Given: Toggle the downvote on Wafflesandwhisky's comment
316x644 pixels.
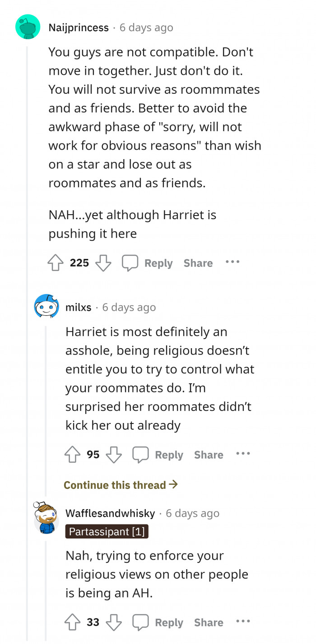Looking at the screenshot, I should click(114, 622).
